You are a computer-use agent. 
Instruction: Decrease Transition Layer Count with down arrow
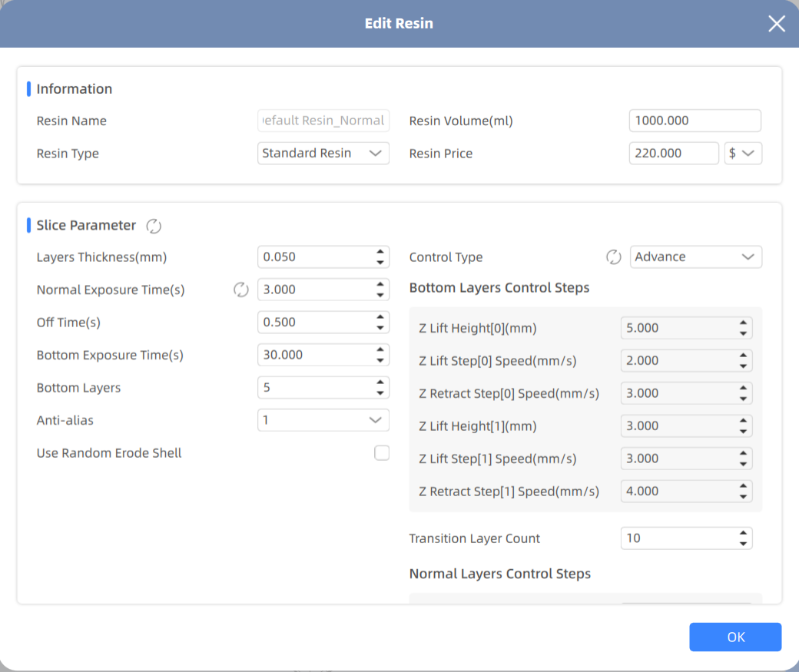tap(743, 544)
